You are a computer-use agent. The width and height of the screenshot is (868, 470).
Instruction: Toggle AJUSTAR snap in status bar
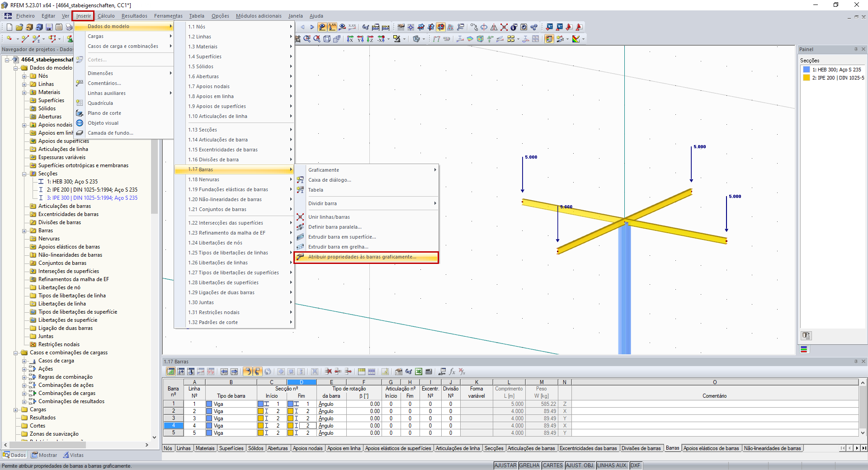click(505, 465)
